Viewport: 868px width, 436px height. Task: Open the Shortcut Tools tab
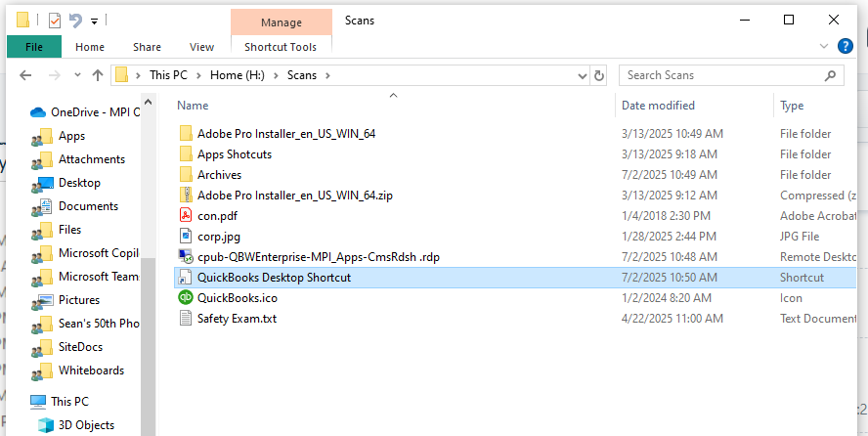pyautogui.click(x=281, y=47)
